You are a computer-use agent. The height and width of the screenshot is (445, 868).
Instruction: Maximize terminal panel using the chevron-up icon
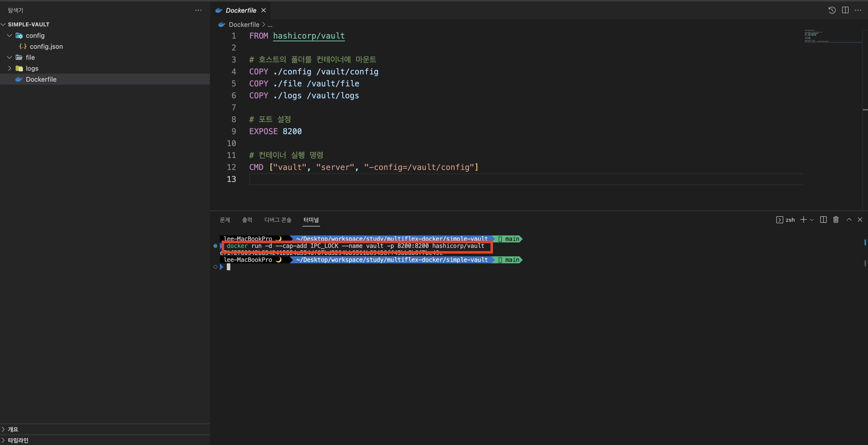click(849, 220)
